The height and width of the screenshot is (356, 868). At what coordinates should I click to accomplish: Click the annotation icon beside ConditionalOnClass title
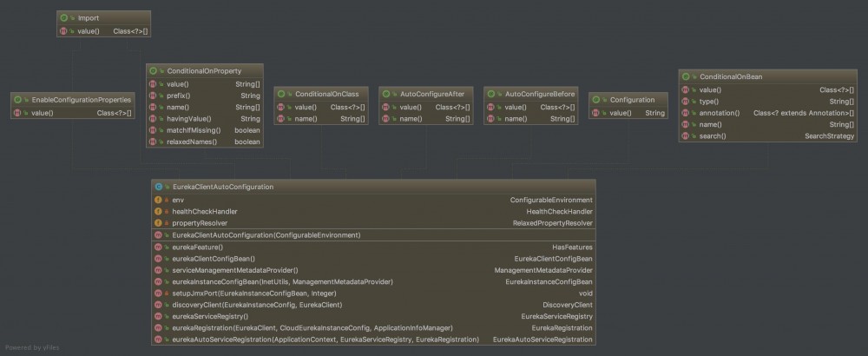point(280,95)
